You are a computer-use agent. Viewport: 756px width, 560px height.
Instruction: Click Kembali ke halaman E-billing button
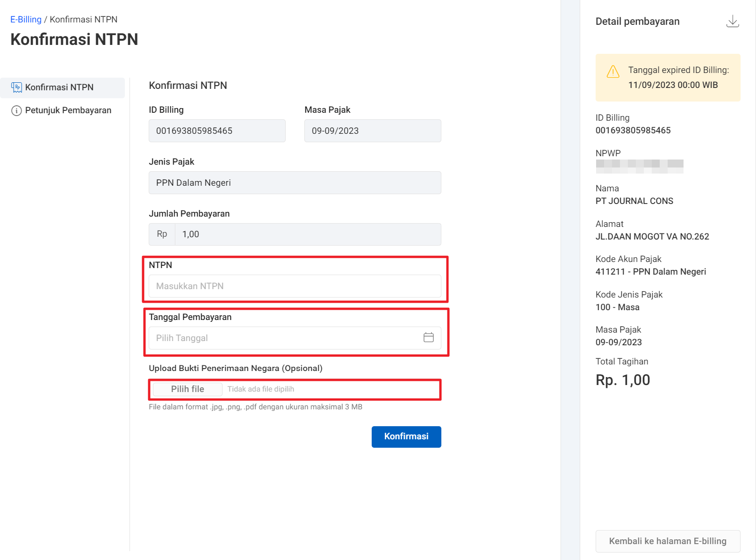(x=667, y=541)
